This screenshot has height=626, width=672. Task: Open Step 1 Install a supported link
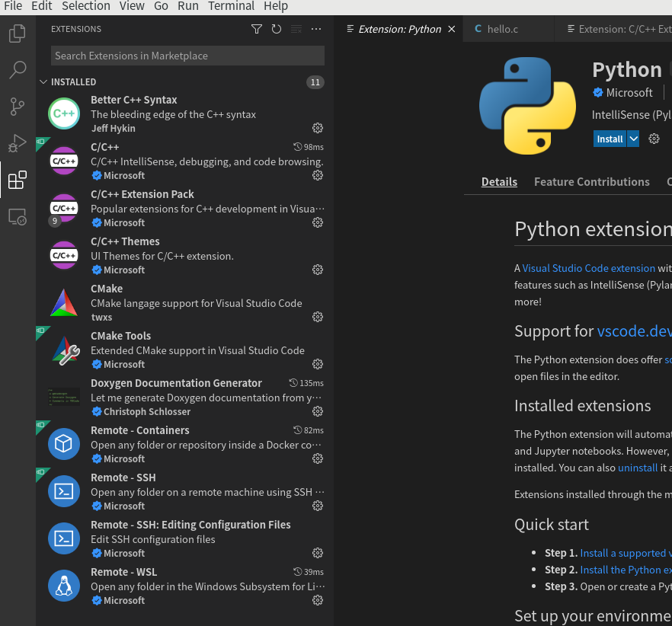point(626,553)
